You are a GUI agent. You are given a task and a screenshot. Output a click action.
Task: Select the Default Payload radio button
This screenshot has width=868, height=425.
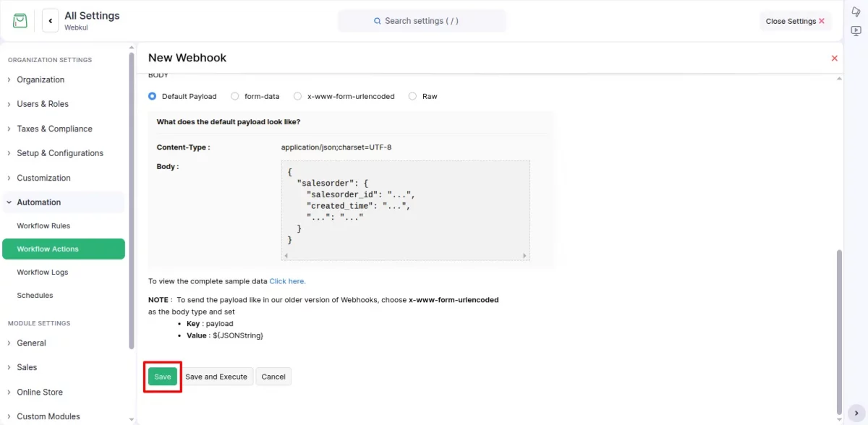pyautogui.click(x=152, y=96)
